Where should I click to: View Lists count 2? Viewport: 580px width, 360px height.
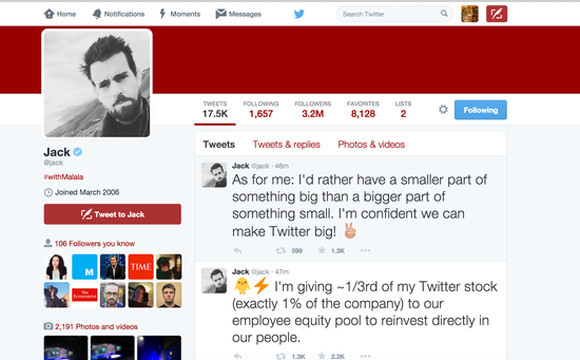403,110
